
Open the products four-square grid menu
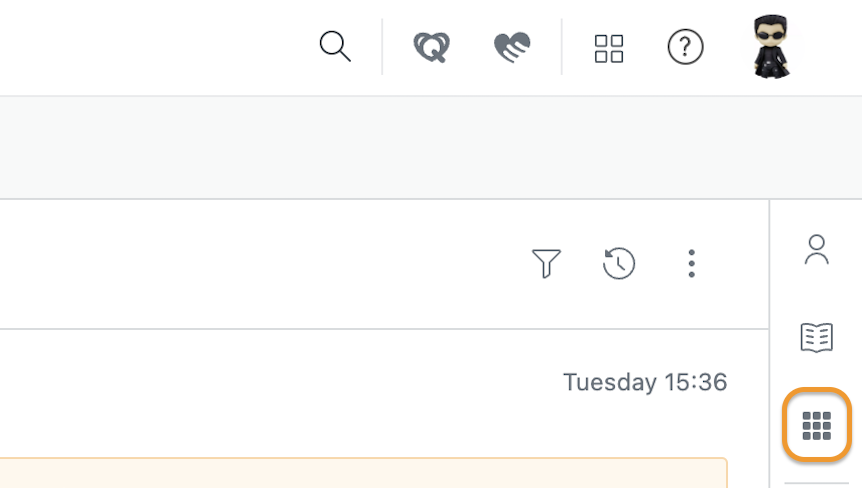[609, 48]
